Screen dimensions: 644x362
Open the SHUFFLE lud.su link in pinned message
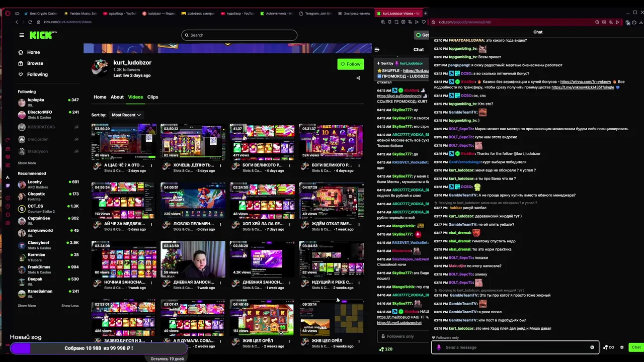coord(416,70)
